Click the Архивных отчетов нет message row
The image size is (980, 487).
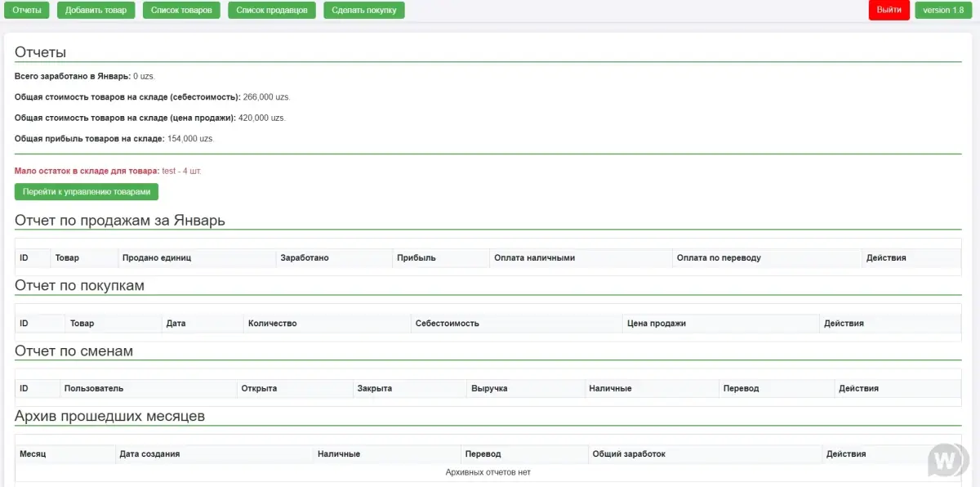(x=488, y=471)
